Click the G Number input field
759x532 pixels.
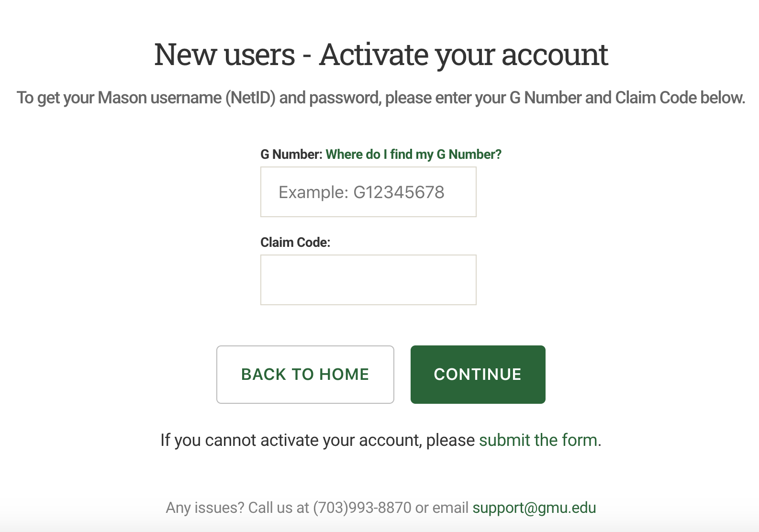coord(368,192)
